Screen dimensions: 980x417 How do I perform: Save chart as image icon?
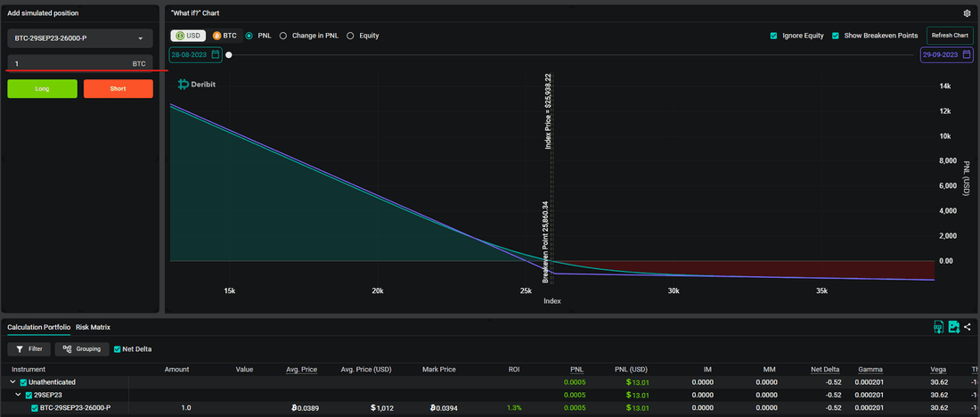click(x=953, y=326)
